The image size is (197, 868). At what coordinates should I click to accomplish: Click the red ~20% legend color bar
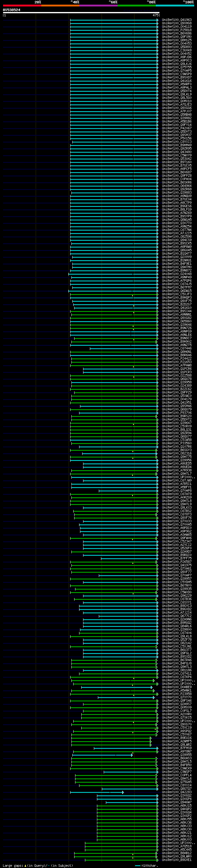click(x=22, y=6)
